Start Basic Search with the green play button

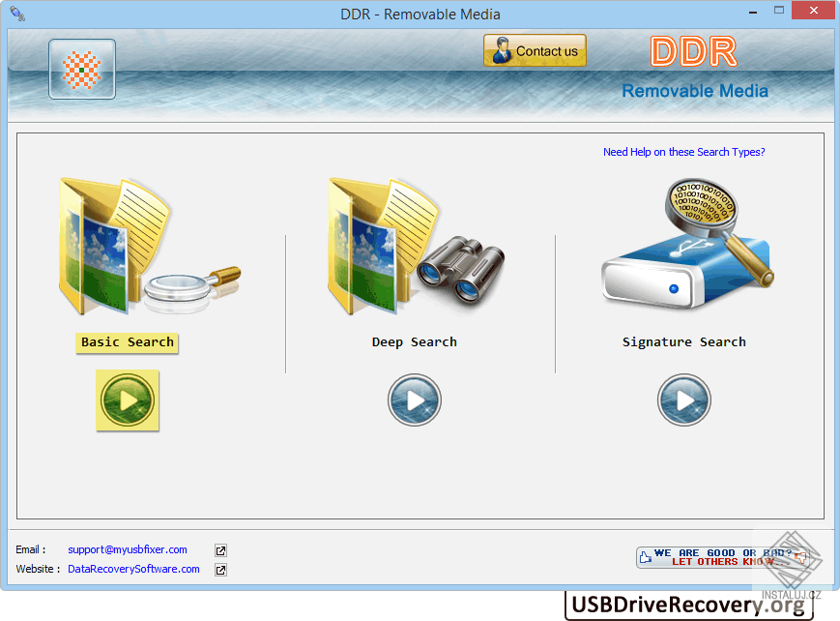[x=127, y=399]
